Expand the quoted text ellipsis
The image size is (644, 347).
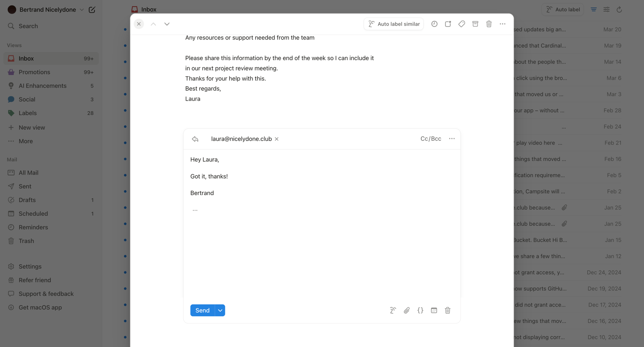195,210
